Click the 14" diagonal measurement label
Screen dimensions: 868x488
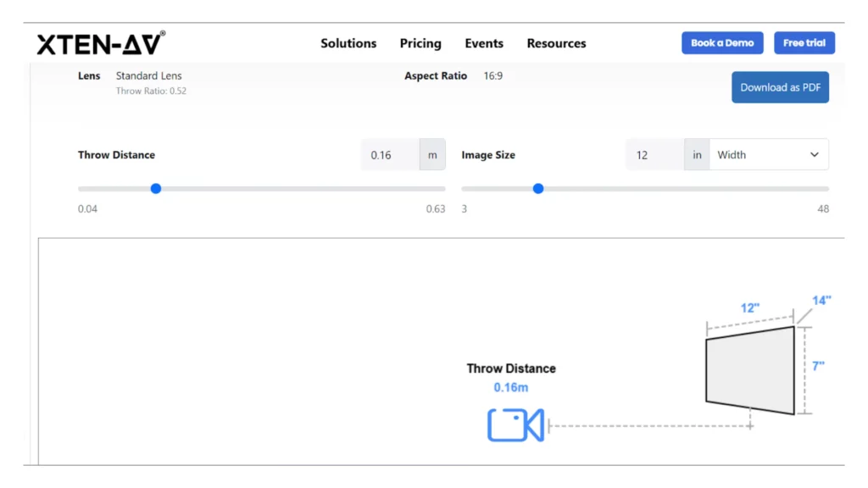click(821, 301)
